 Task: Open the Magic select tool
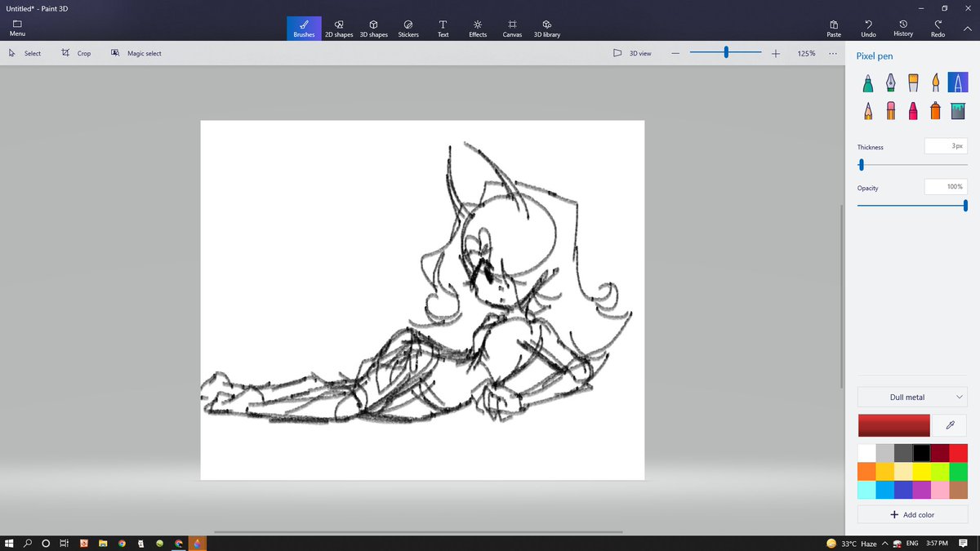pos(136,53)
